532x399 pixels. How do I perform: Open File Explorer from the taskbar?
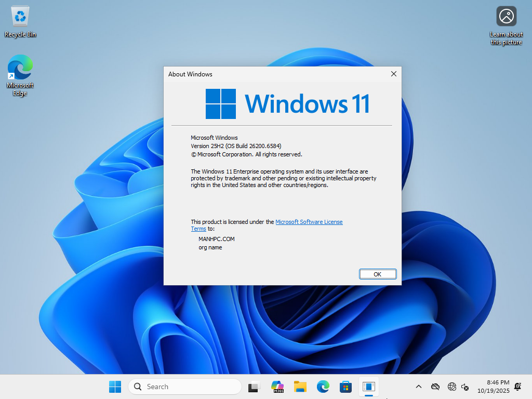coord(300,387)
